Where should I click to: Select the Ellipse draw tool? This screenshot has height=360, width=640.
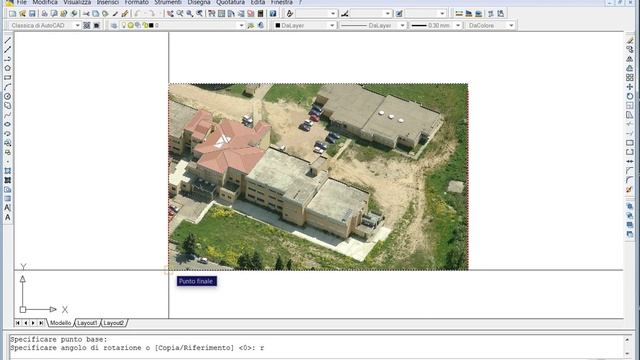[7, 124]
